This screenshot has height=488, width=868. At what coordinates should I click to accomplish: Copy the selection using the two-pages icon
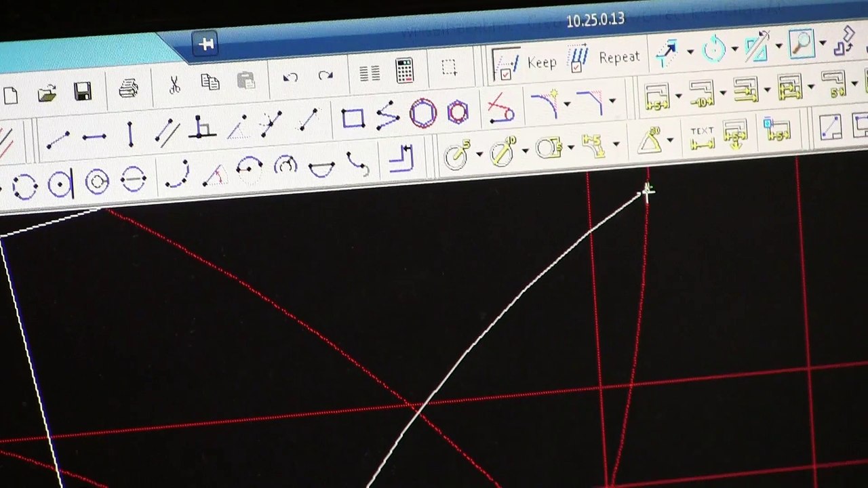click(210, 83)
